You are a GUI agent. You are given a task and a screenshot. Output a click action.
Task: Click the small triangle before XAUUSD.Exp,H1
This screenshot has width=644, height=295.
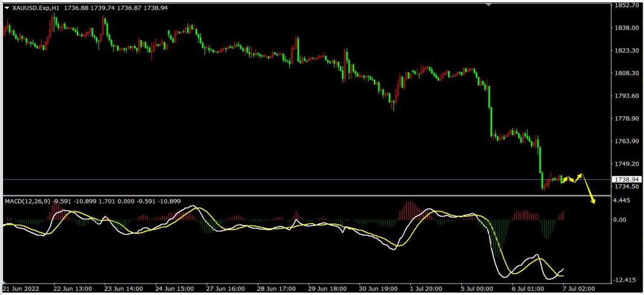click(7, 8)
